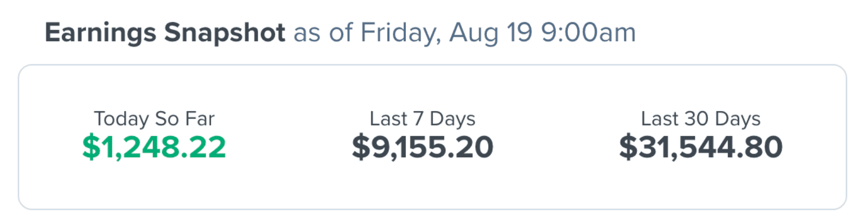Viewport: 868px width, 224px height.
Task: Click the Earnings Snapshot heading
Action: pyautogui.click(x=165, y=33)
